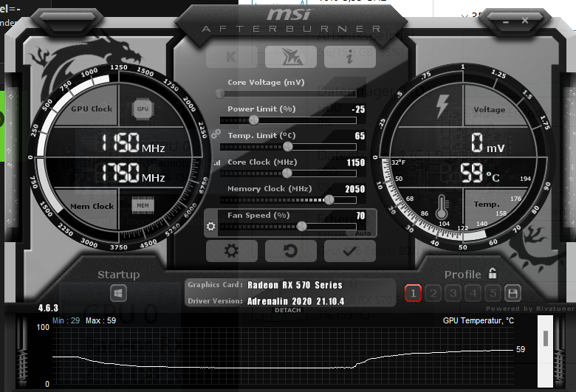This screenshot has height=392, width=576.
Task: Select profile slot 1
Action: [413, 293]
